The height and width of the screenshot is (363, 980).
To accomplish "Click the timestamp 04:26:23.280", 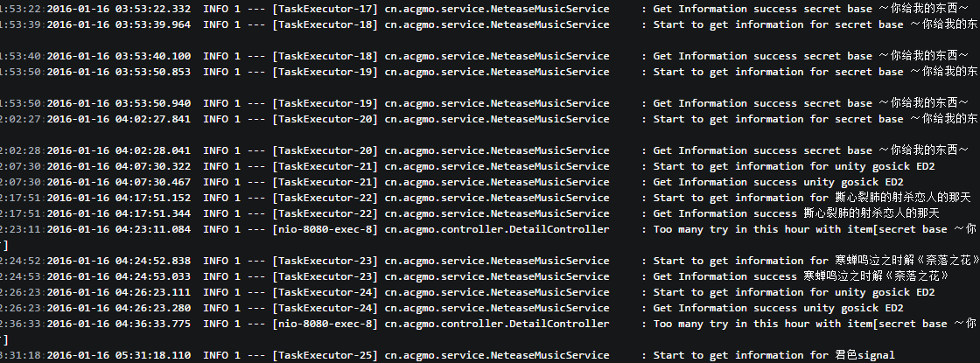I will tap(118, 308).
